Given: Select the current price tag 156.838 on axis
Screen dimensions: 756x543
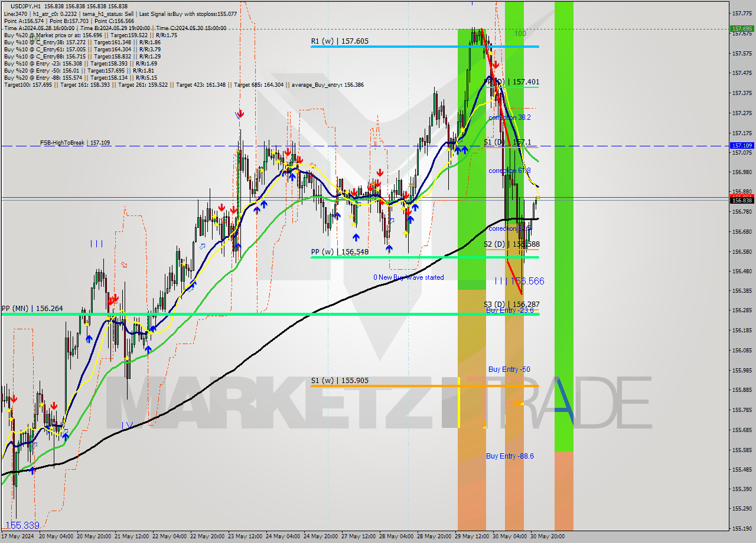Looking at the screenshot, I should (742, 201).
